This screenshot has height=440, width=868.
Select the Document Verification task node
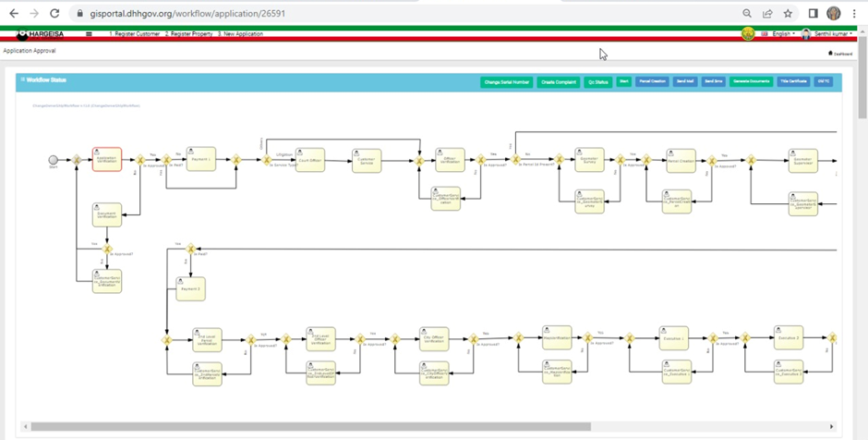[107, 214]
